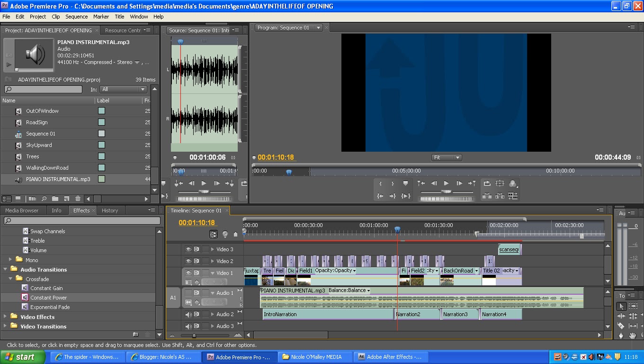Switch to the Media Browser tab
Image resolution: width=644 pixels, height=364 pixels.
(22, 210)
